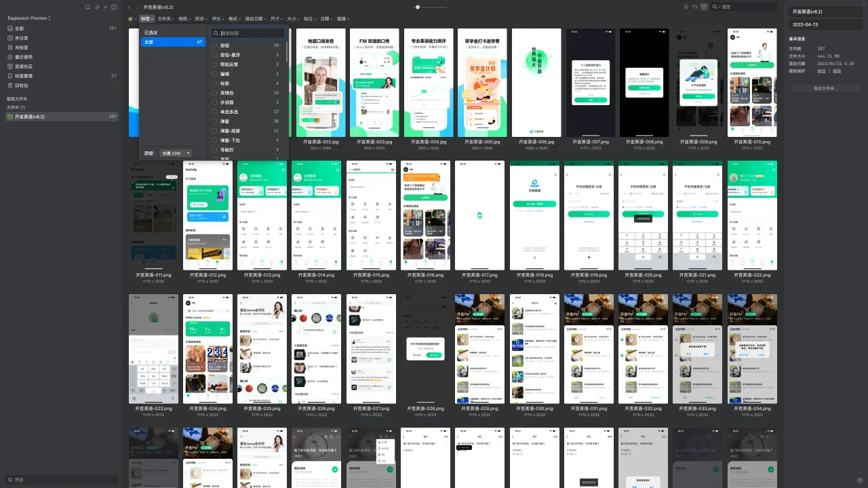The width and height of the screenshot is (868, 488).
Task: Open the 格式 filter dropdown
Action: point(235,19)
